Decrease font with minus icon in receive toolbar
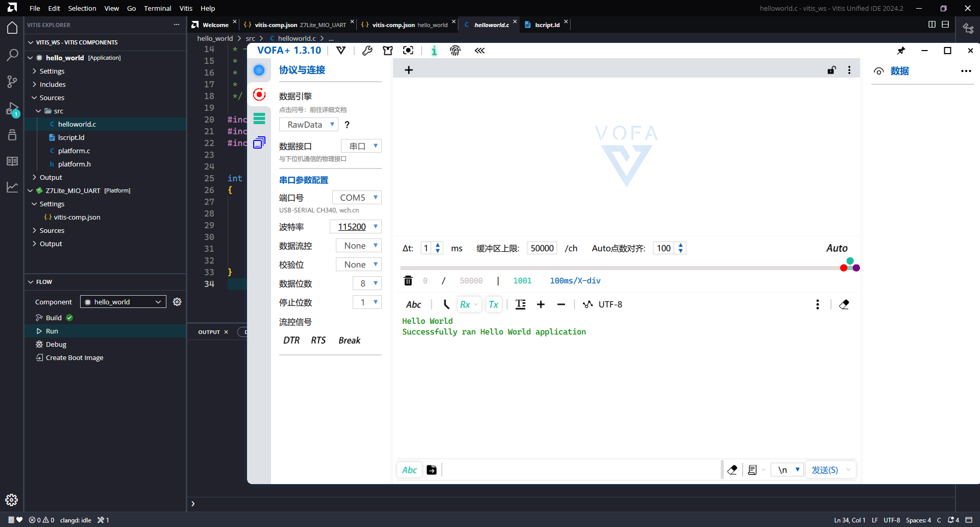This screenshot has width=980, height=527. pos(561,304)
